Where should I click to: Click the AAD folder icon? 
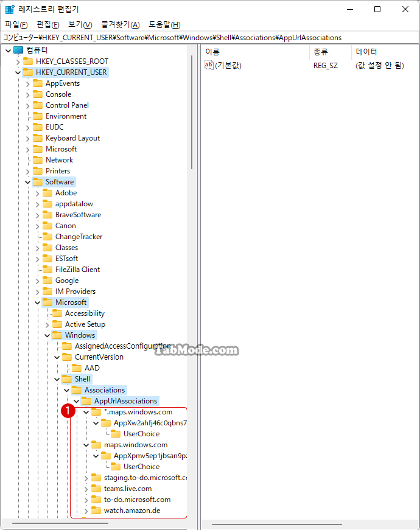[x=77, y=368]
